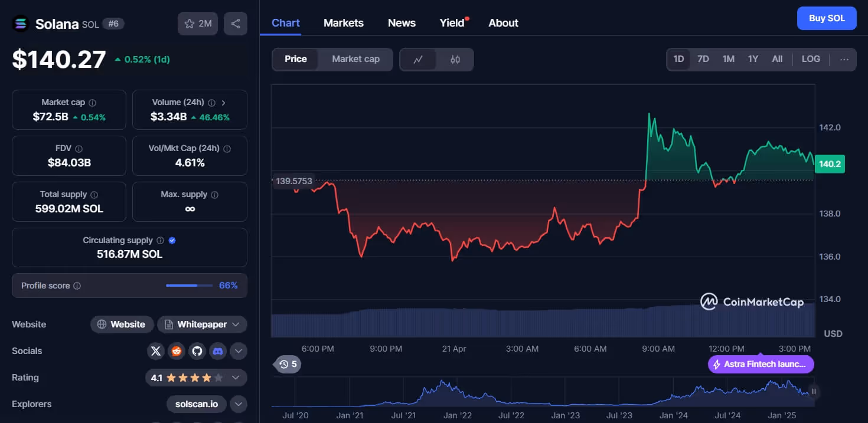The image size is (868, 423).
Task: Open Solana Reddit social link
Action: tap(176, 351)
